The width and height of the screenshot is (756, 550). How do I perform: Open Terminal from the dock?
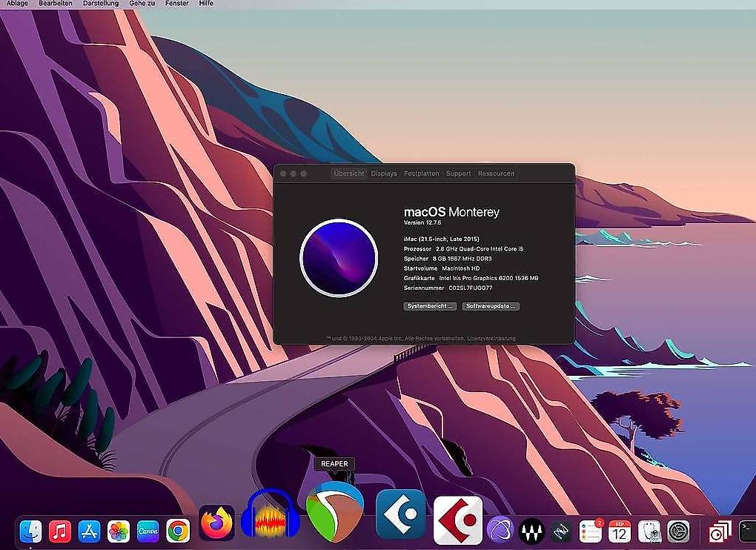coord(747,531)
